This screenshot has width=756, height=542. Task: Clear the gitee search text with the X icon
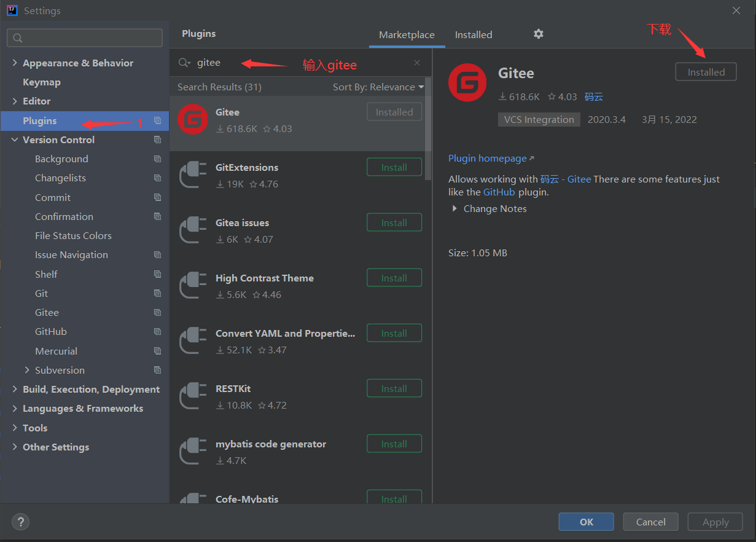tap(417, 63)
